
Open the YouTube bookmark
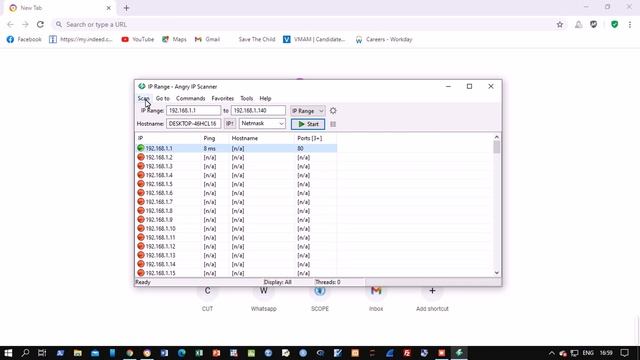pos(138,39)
